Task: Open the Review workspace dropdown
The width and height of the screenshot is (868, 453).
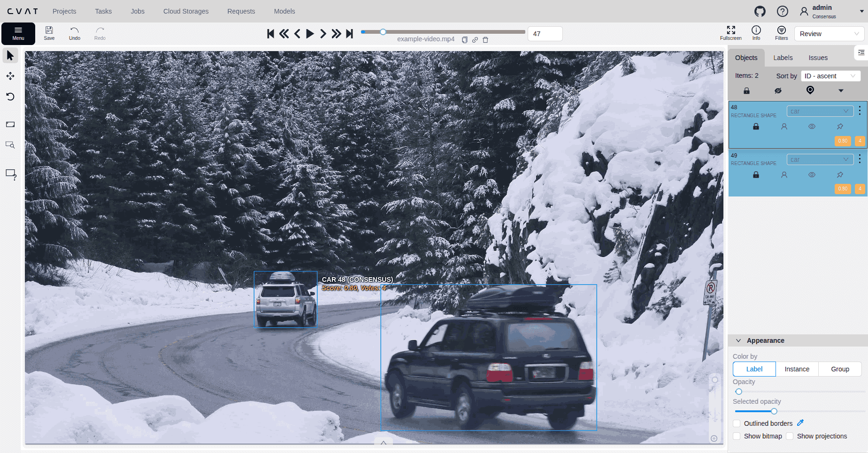Action: [829, 34]
